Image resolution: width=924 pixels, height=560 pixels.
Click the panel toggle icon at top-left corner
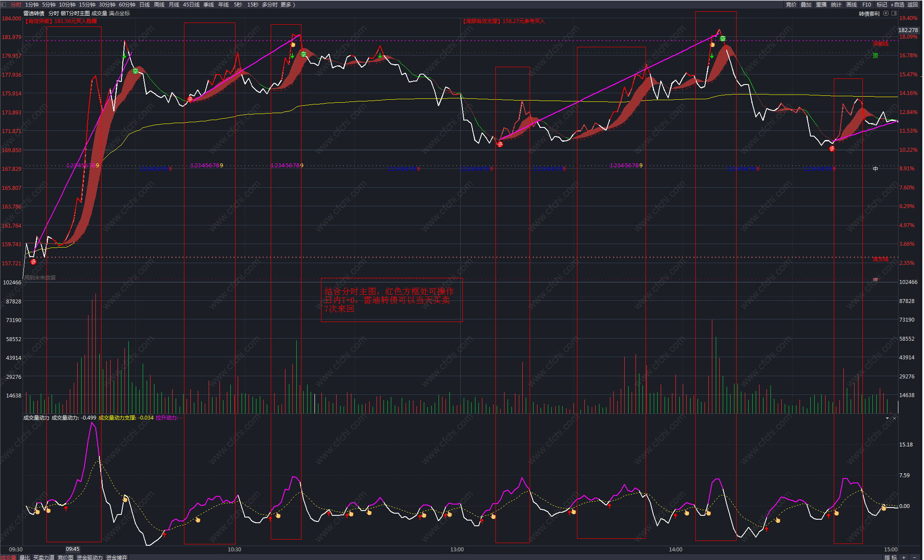(3, 4)
